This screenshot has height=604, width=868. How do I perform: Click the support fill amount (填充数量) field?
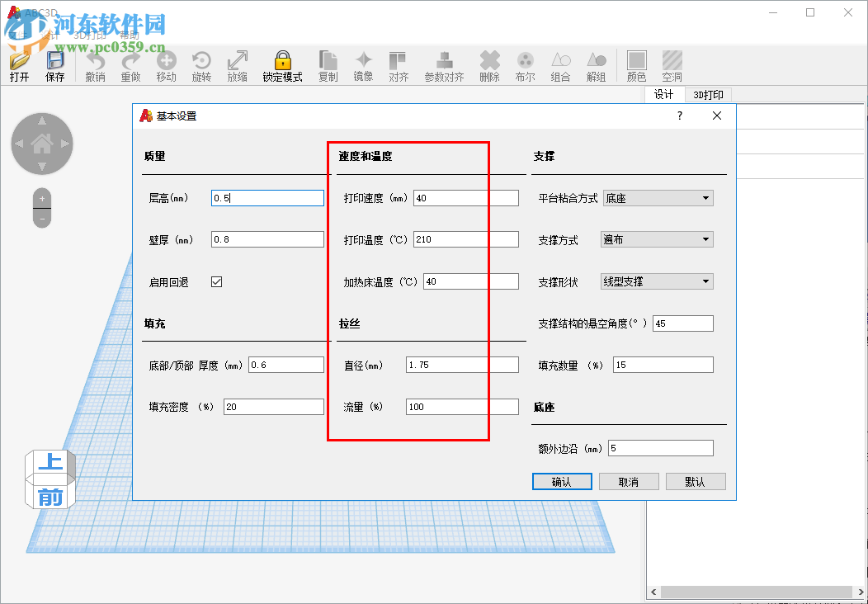(x=663, y=365)
